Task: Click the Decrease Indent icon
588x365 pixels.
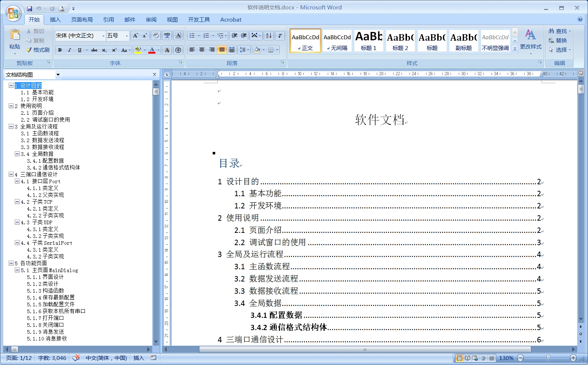Action: pyautogui.click(x=234, y=35)
